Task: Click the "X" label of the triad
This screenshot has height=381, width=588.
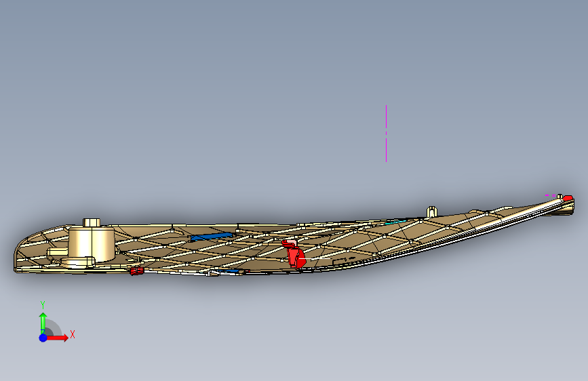Action: (x=73, y=334)
